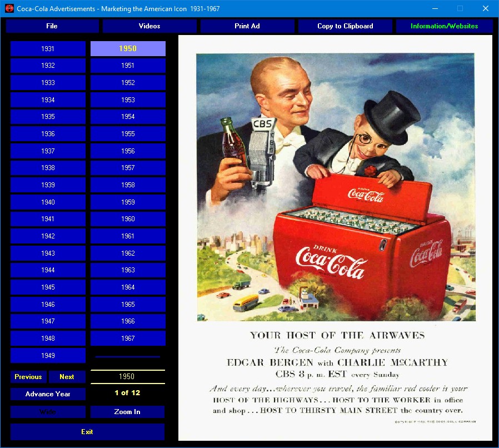The width and height of the screenshot is (499, 448).
Task: Click Copy to Clipboard
Action: point(345,26)
